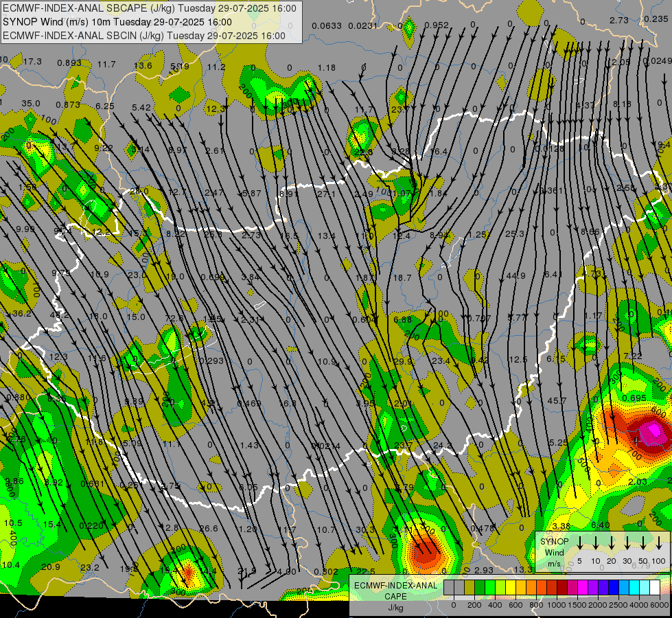The image size is (672, 618).
Task: Click the 2.93 value near the CAPE legend
Action: [484, 571]
